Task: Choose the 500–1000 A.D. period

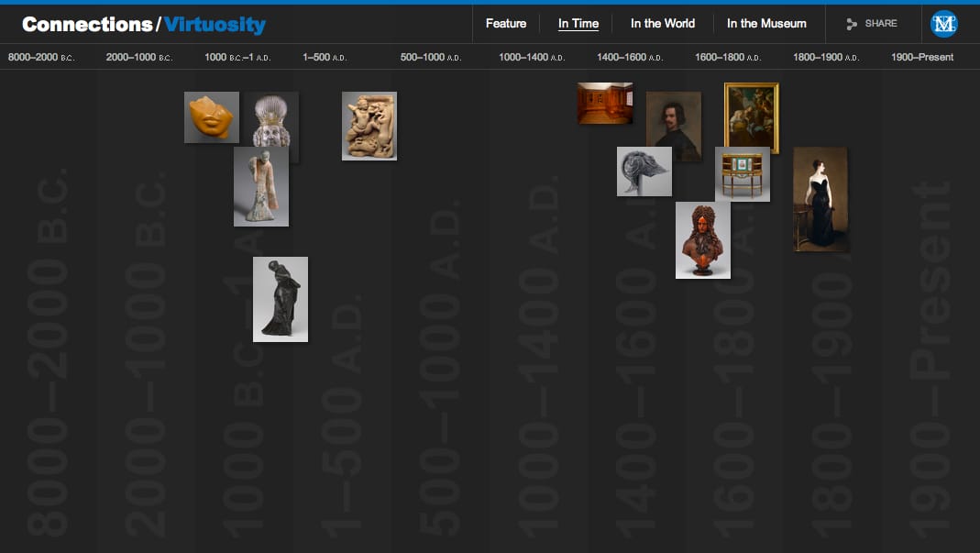Action: [431, 57]
